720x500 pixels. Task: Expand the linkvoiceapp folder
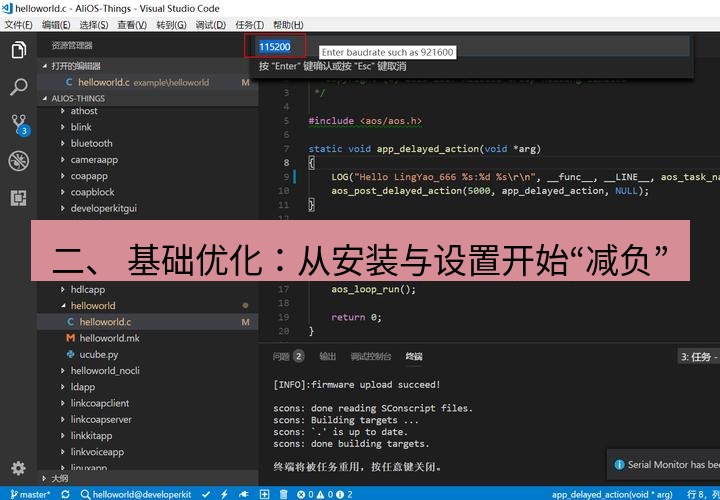pyautogui.click(x=62, y=452)
